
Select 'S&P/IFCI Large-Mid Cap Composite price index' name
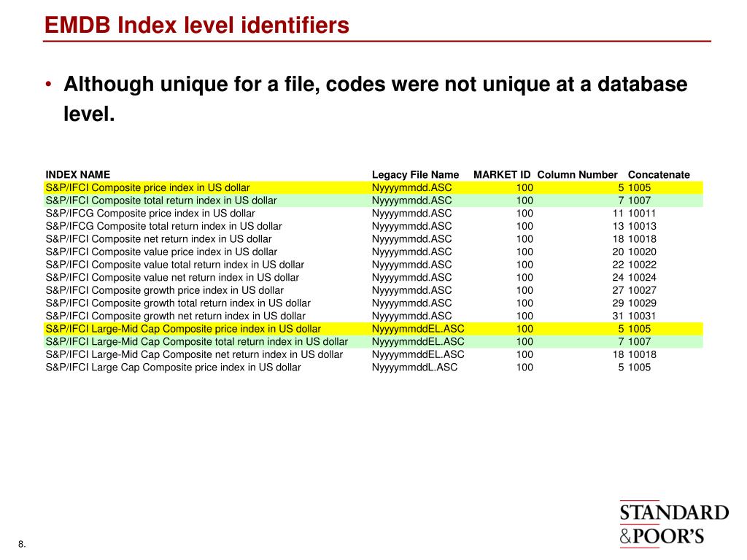pyautogui.click(x=183, y=329)
